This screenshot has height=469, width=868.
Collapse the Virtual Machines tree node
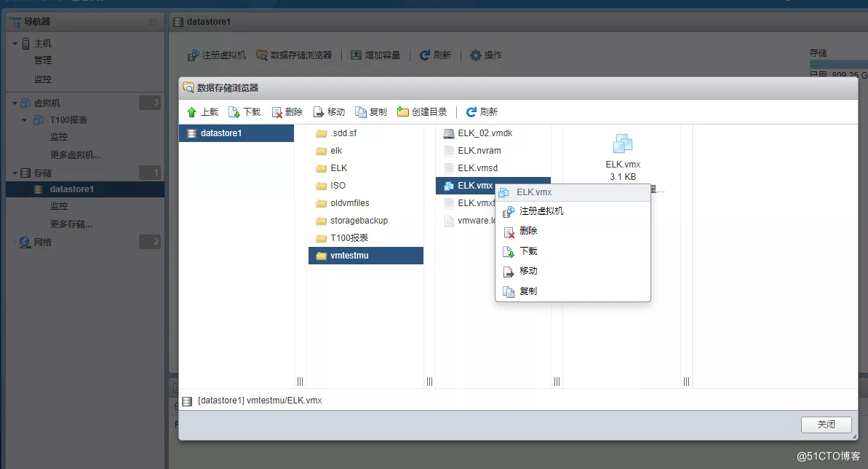15,103
